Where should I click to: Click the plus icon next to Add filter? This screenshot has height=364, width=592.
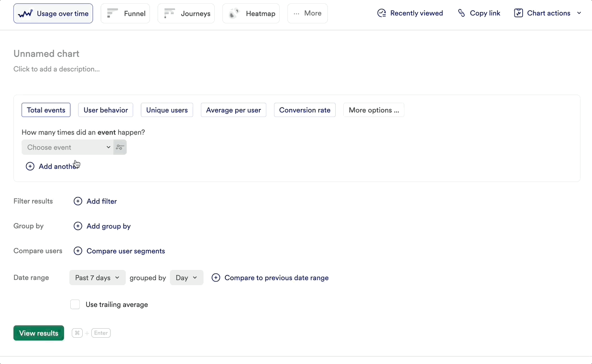pos(77,201)
